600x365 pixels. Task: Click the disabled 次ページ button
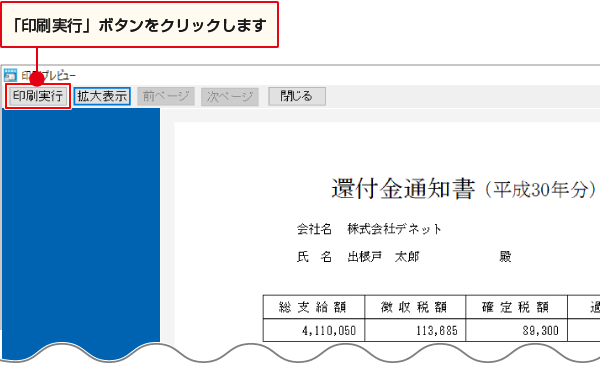[230, 96]
